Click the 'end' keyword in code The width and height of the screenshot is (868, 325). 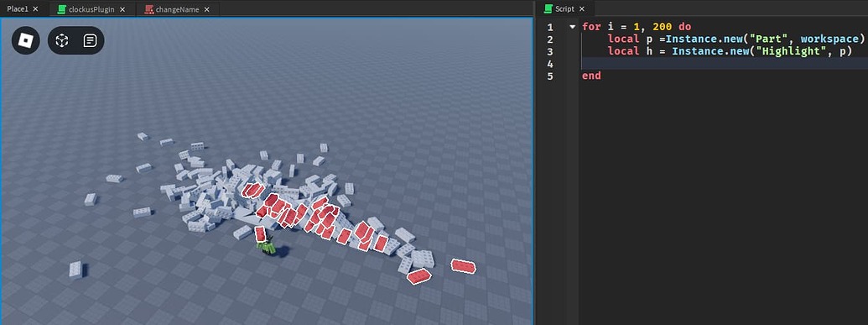tap(591, 76)
